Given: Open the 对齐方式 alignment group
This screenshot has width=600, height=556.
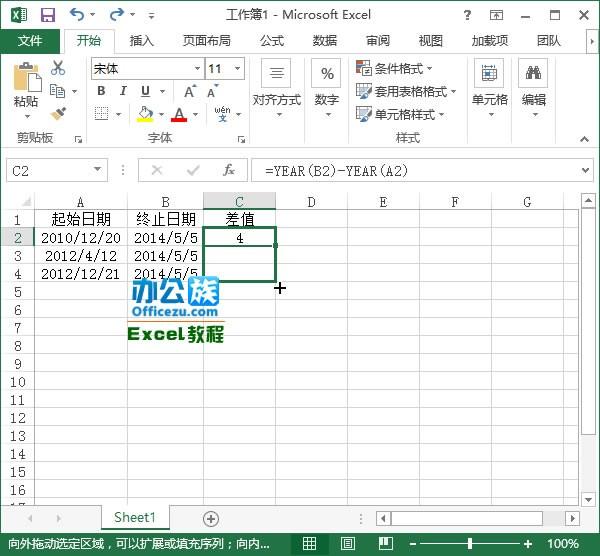Looking at the screenshot, I should click(277, 88).
